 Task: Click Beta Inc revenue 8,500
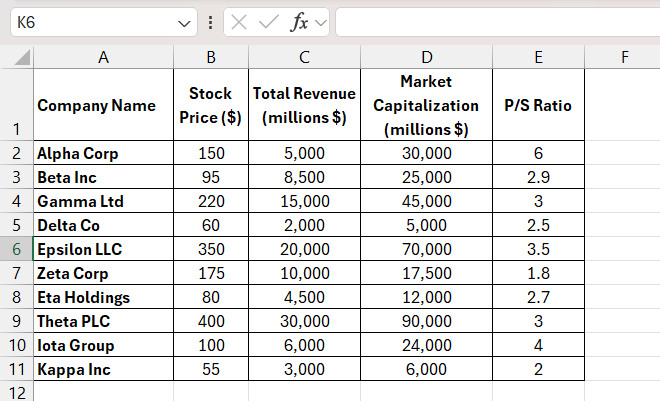pos(304,177)
